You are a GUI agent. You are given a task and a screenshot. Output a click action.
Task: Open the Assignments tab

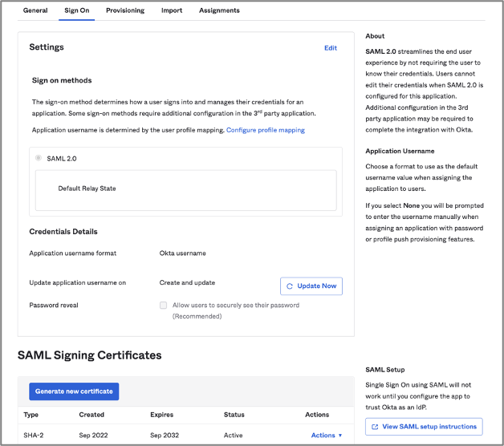219,10
